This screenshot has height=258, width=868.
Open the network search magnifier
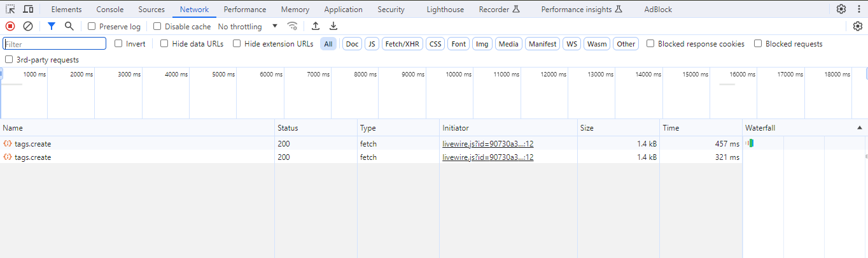pos(69,26)
